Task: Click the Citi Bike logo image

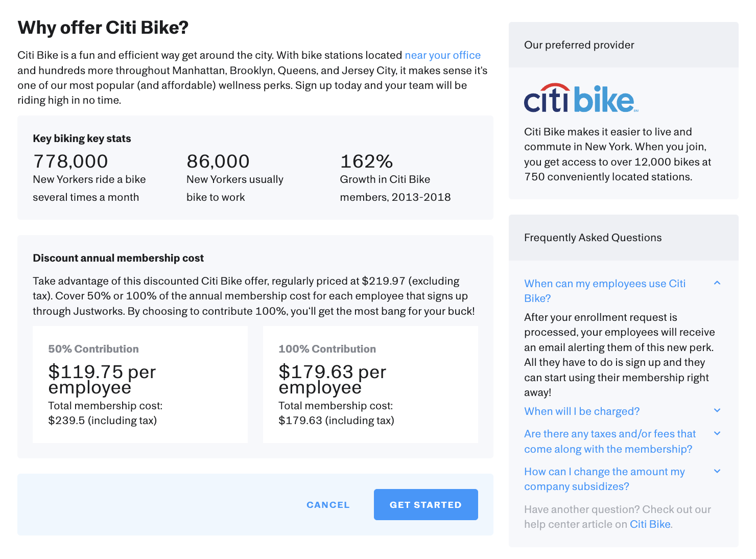Action: (581, 98)
